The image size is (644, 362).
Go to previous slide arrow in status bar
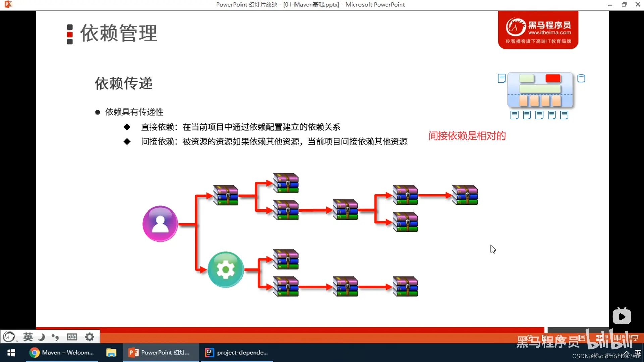pos(530,338)
